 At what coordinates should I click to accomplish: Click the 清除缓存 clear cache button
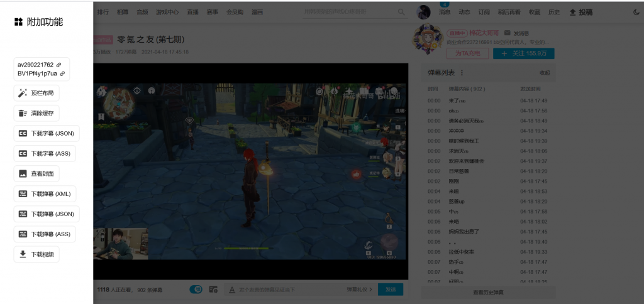[36, 113]
